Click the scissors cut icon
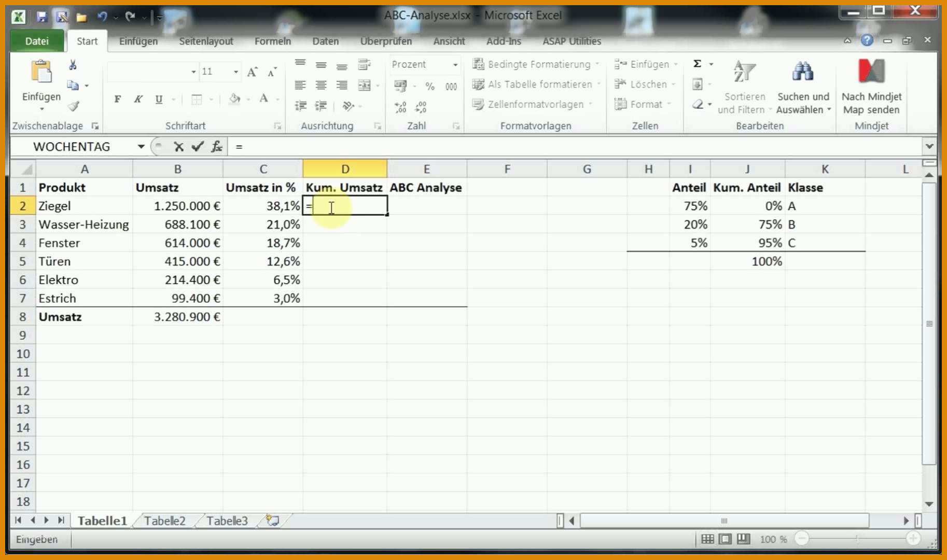Viewport: 947px width, 560px height. click(x=73, y=65)
